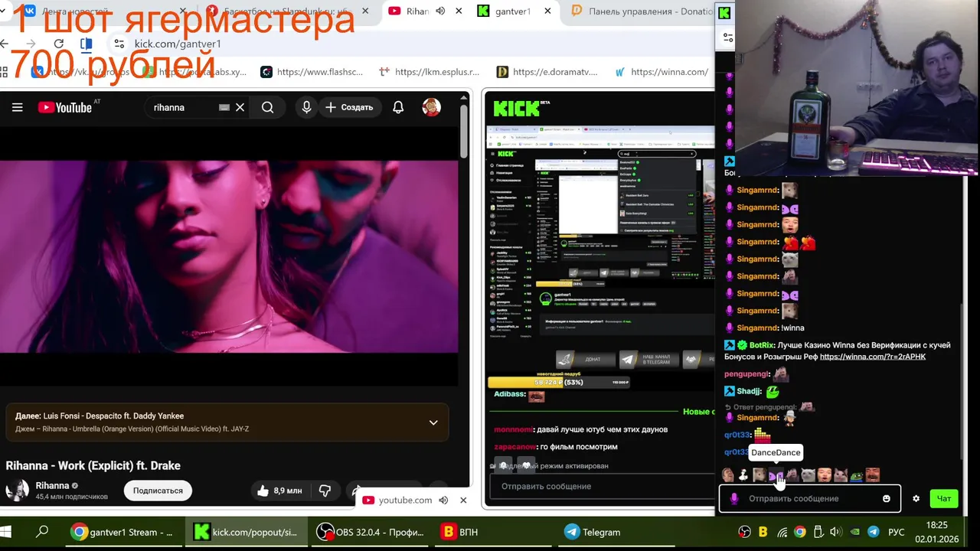The height and width of the screenshot is (551, 980).
Task: Open site information icon beside the URL
Action: (119, 44)
